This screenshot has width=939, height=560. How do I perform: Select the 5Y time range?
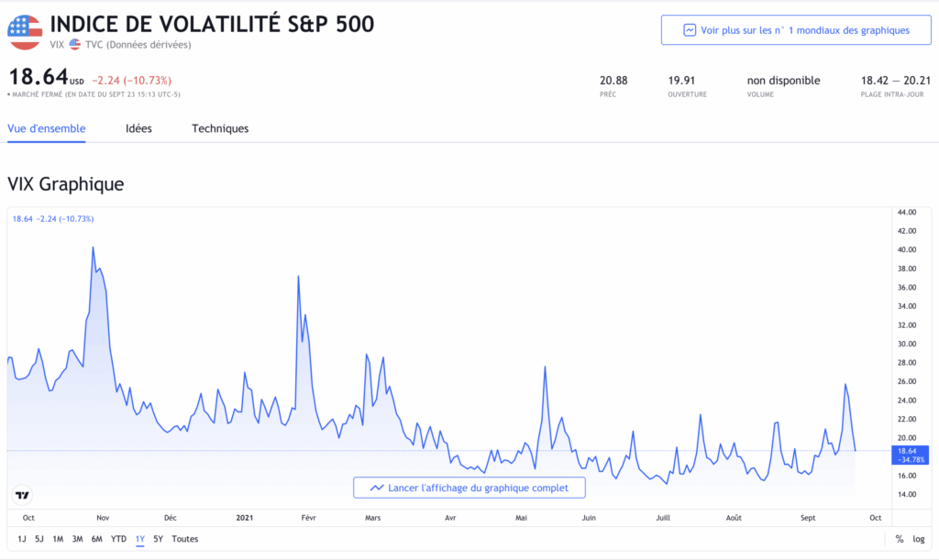pos(158,539)
